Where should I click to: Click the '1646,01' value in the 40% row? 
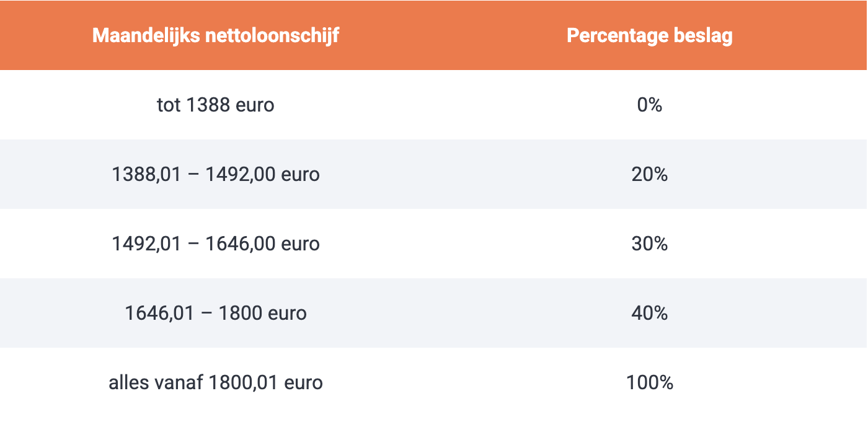click(x=160, y=314)
